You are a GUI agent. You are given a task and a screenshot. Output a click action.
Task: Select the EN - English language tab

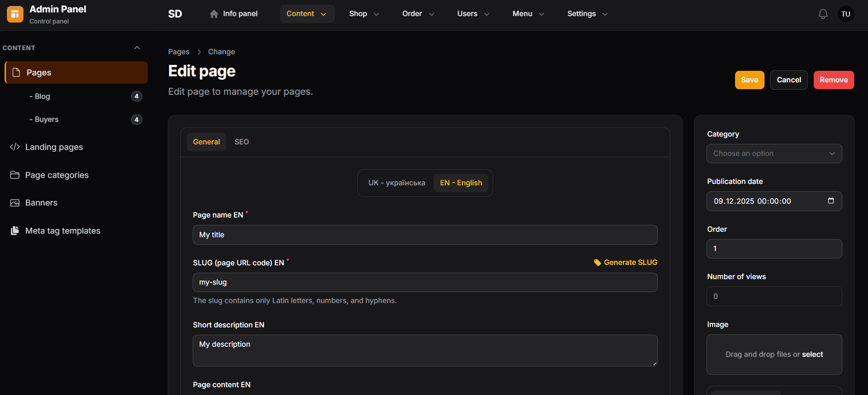click(x=461, y=183)
